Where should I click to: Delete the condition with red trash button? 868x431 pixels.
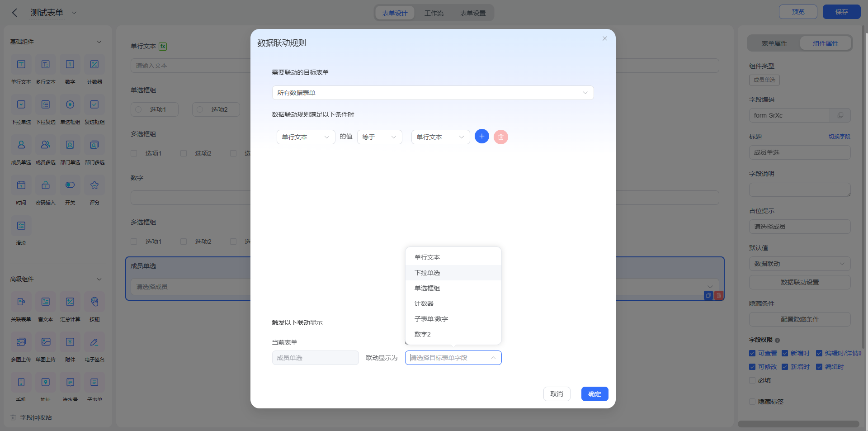[501, 137]
